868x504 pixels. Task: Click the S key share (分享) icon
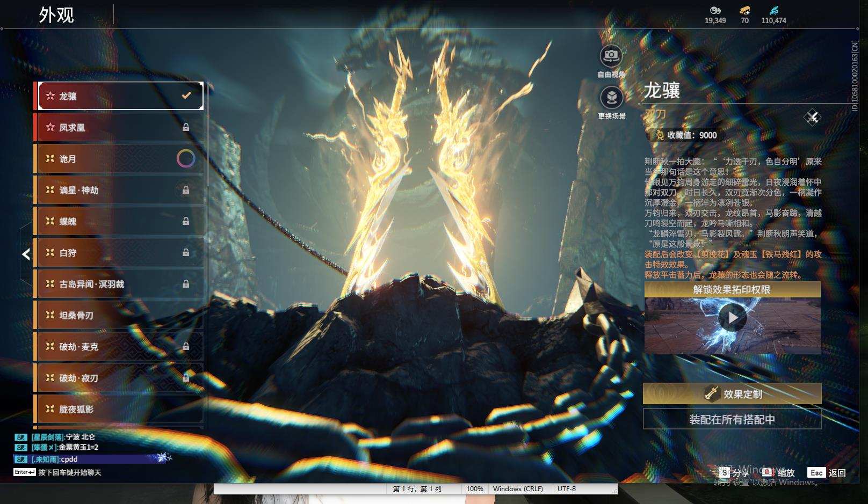(724, 472)
